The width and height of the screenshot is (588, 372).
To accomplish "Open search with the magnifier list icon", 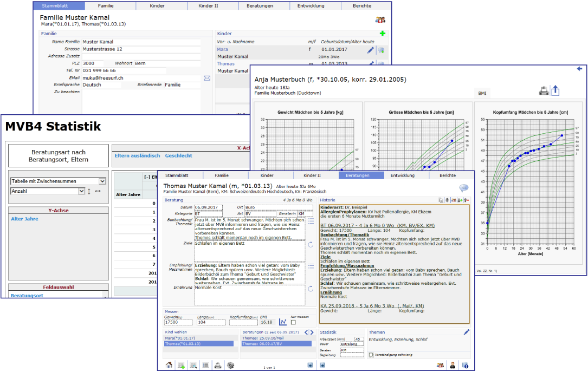I will (193, 366).
